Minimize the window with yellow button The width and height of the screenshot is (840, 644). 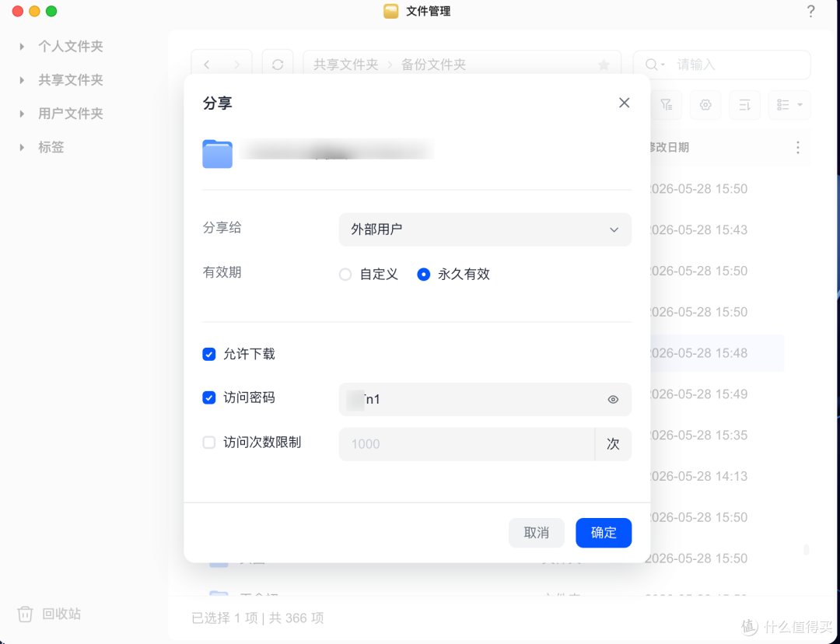tap(34, 11)
